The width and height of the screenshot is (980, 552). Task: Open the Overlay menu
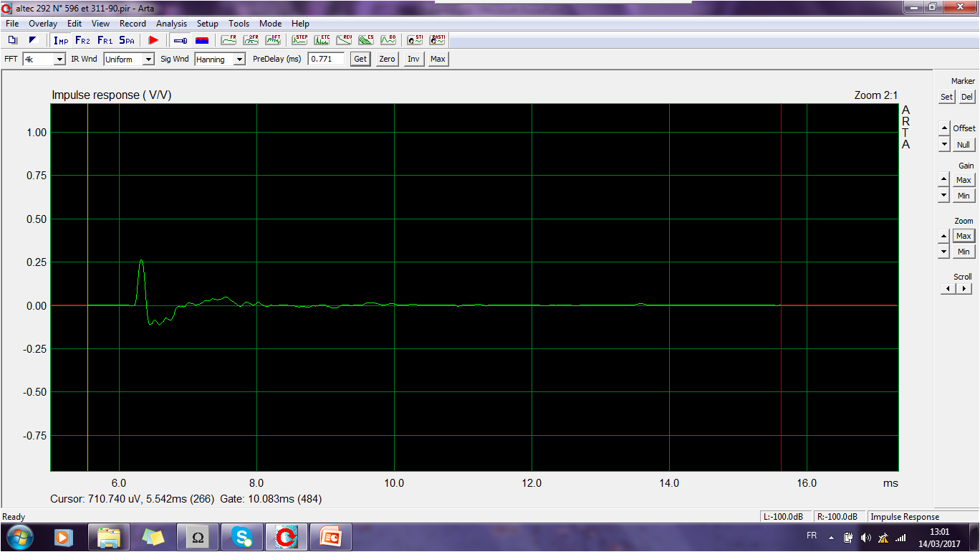click(42, 24)
